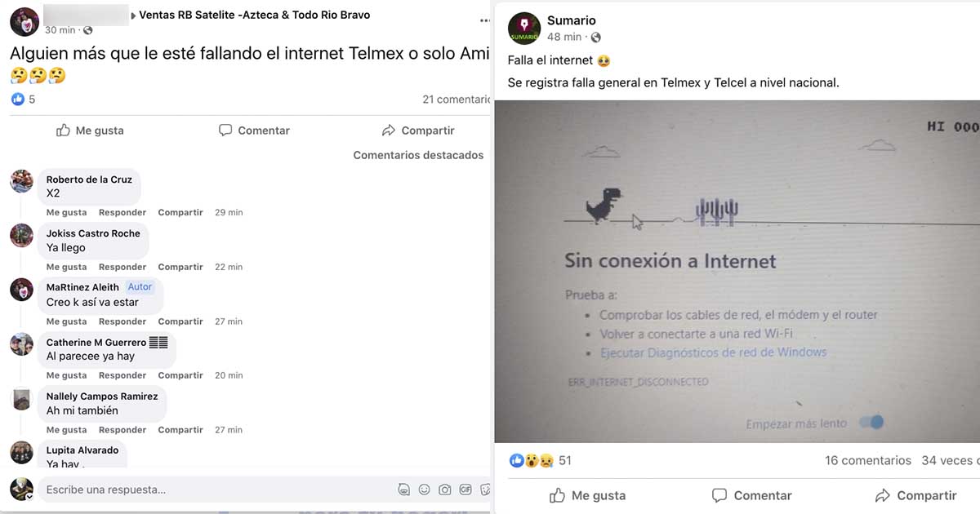This screenshot has width=980, height=514.
Task: Click Me gusta on the Telmex post
Action: point(90,131)
